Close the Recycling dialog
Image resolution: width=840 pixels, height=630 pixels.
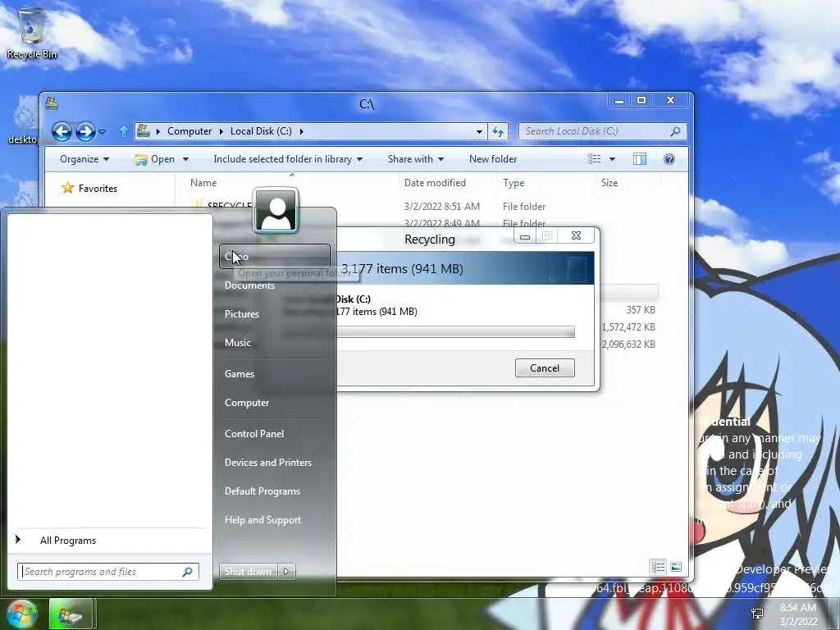[x=576, y=235]
